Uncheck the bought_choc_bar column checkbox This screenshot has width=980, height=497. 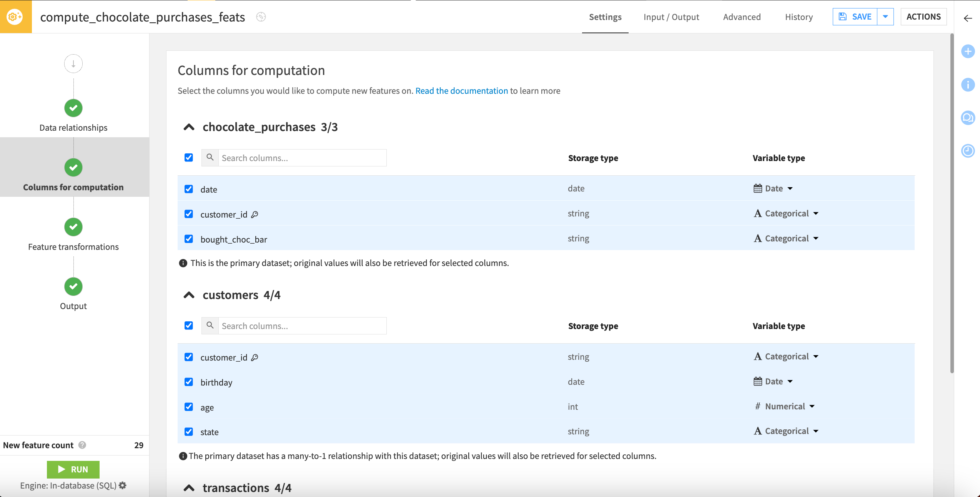click(x=189, y=239)
